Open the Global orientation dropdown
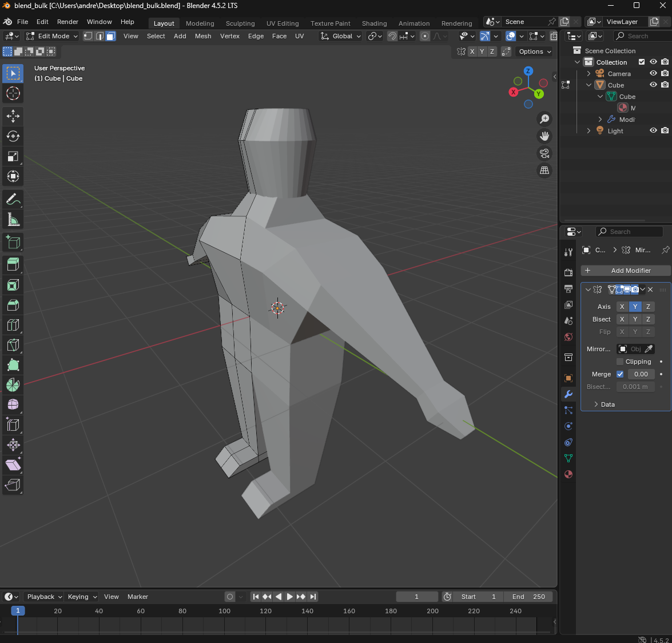Screen dimensions: 672x643 click(x=341, y=36)
